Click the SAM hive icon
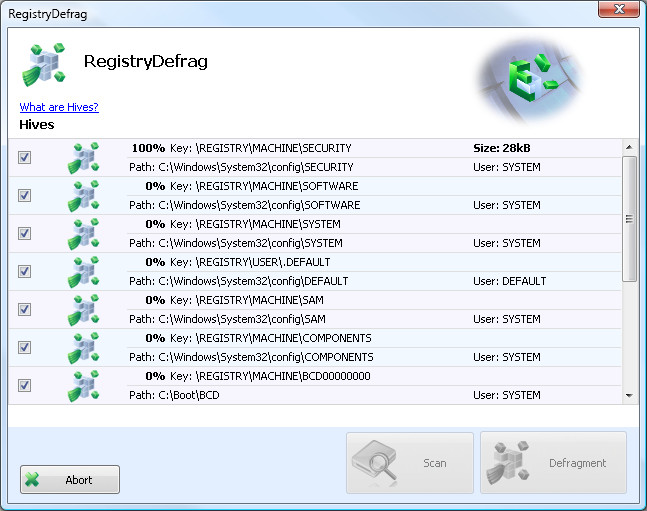647x511 pixels. pos(83,310)
